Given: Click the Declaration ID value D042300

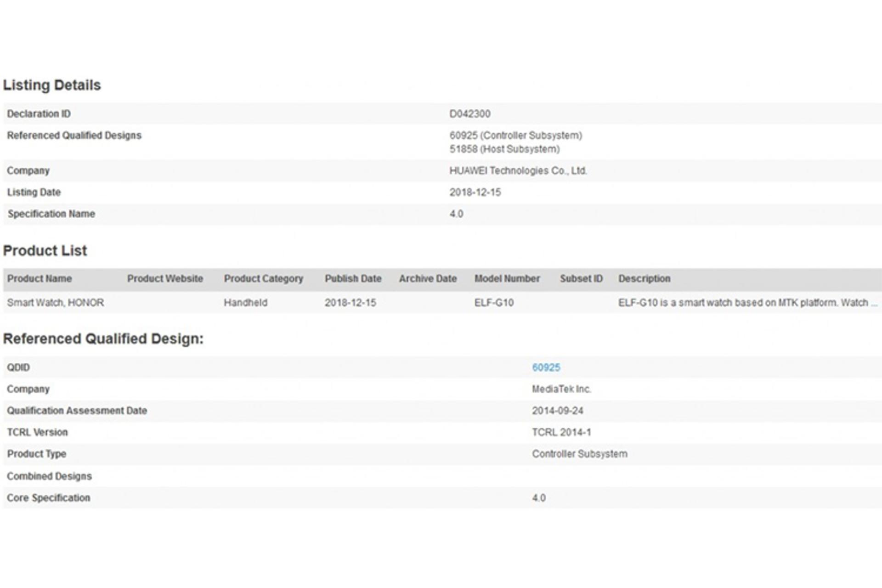Looking at the screenshot, I should (x=470, y=114).
